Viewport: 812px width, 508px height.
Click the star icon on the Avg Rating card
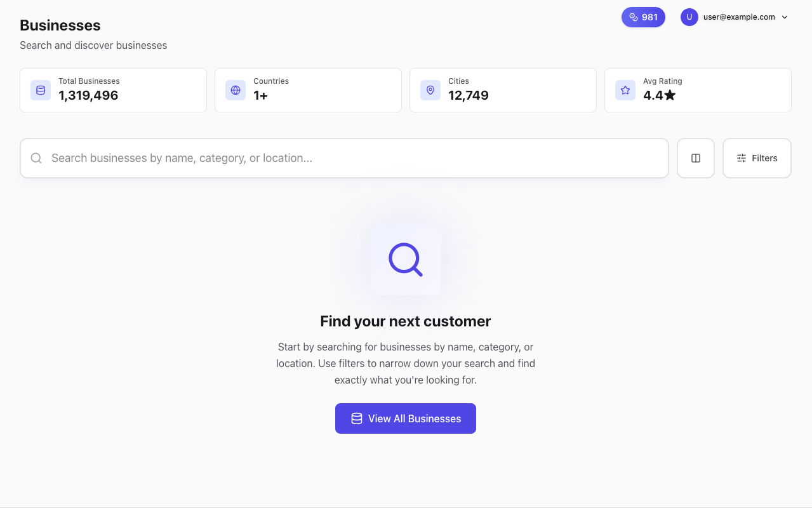click(x=625, y=90)
